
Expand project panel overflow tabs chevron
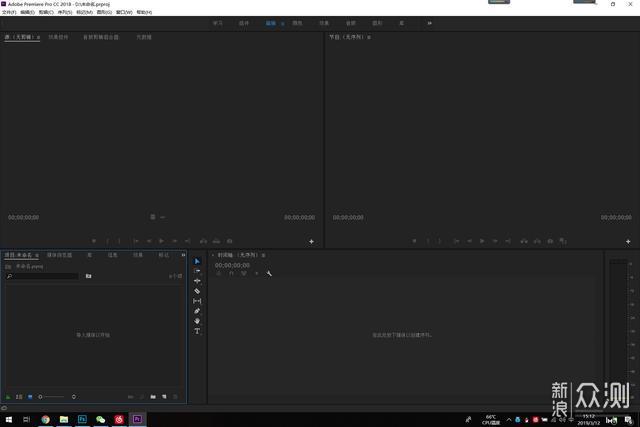pyautogui.click(x=183, y=255)
